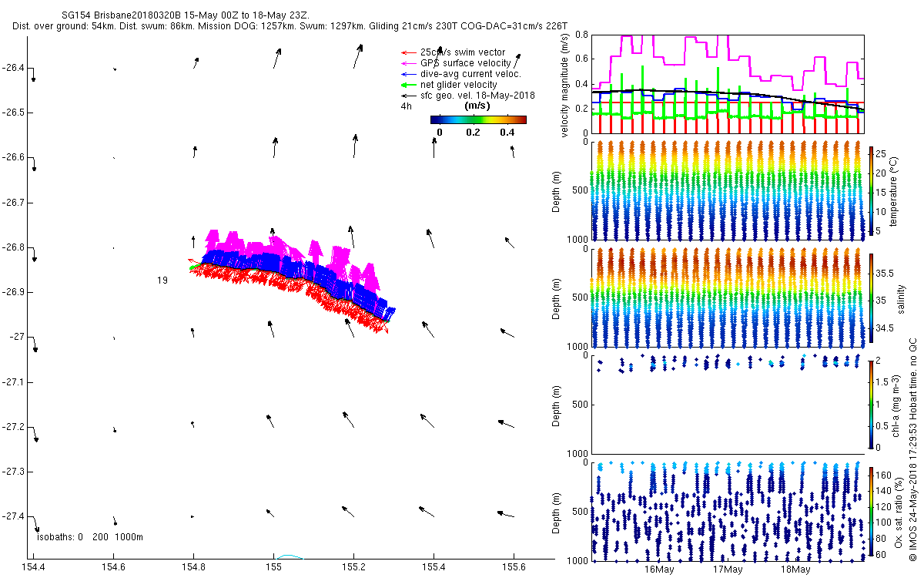Viewport: 924px width, 578px height.
Task: Select the 'sfc geo. vel. 18-May-2018' legend label
Action: click(x=477, y=96)
